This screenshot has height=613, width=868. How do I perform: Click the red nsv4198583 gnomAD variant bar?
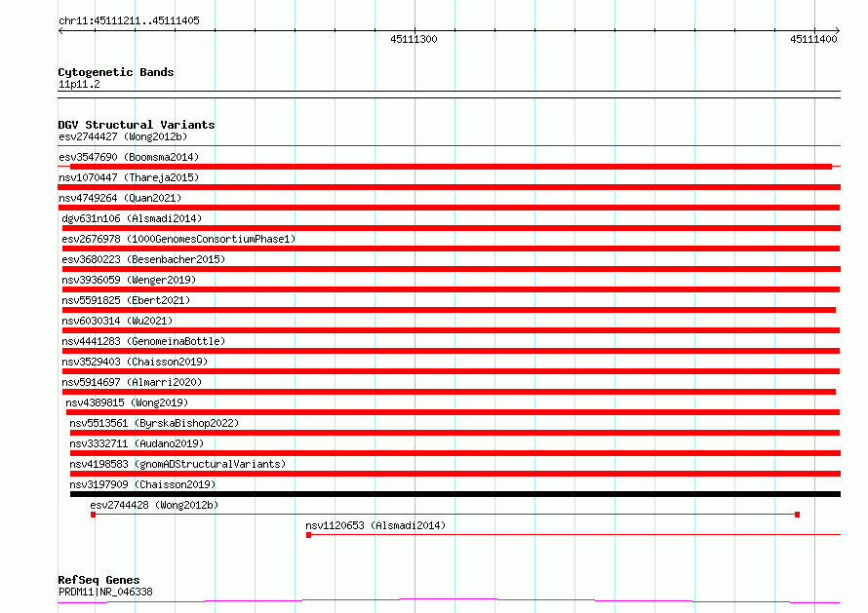coord(455,474)
